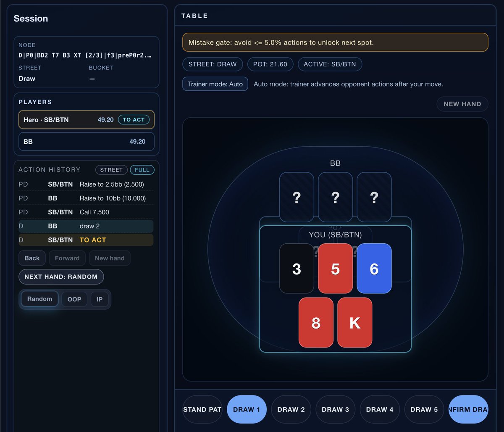Select the OOP position toggle

pyautogui.click(x=74, y=299)
